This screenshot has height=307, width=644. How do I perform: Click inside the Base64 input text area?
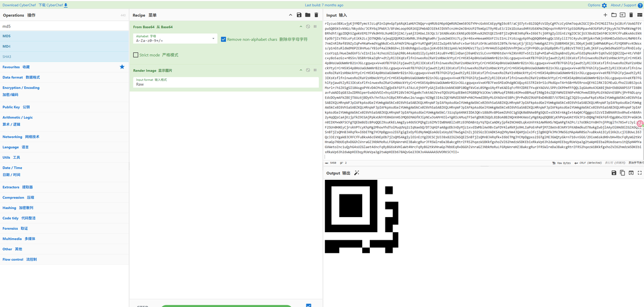coord(484,89)
